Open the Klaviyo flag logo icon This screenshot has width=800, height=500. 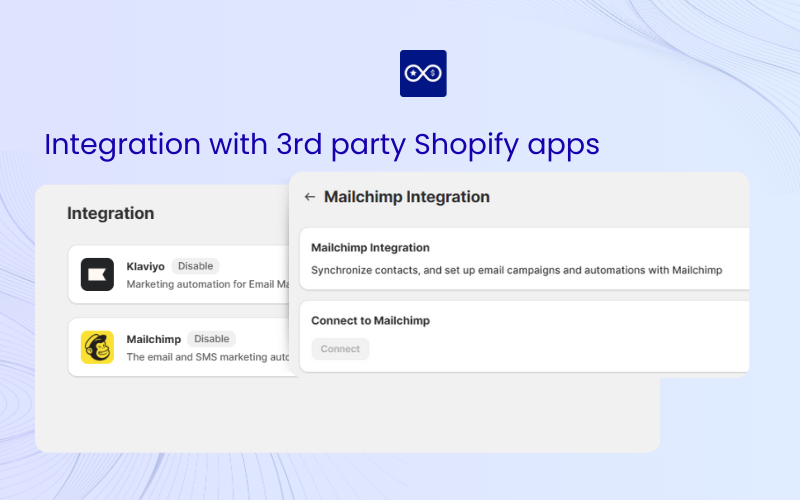(97, 274)
